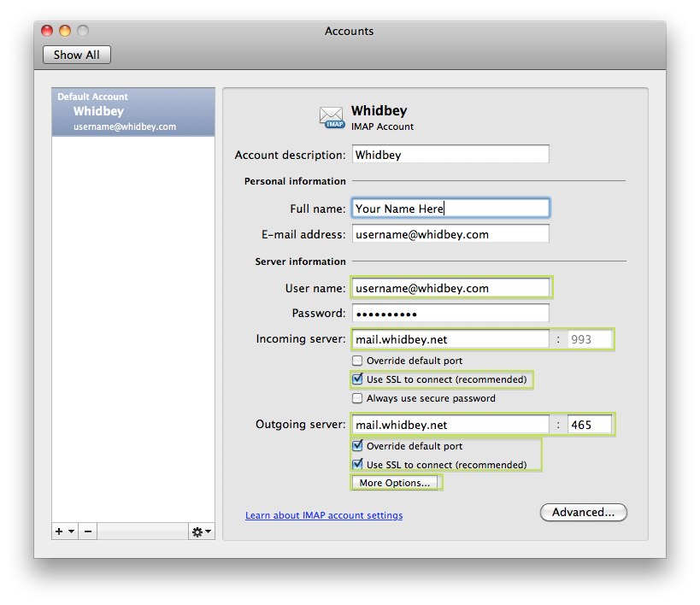Click the Show All button
This screenshot has height=605, width=700.
(x=77, y=55)
